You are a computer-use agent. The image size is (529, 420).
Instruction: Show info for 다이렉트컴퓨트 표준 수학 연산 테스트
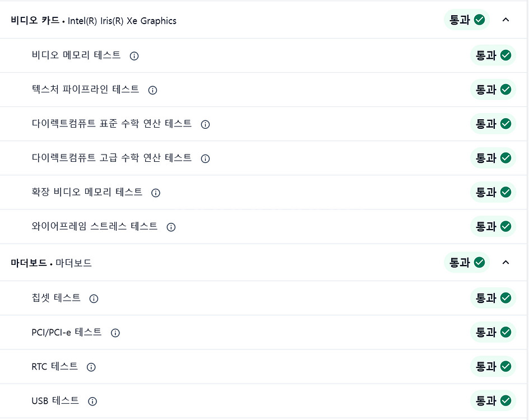(205, 124)
